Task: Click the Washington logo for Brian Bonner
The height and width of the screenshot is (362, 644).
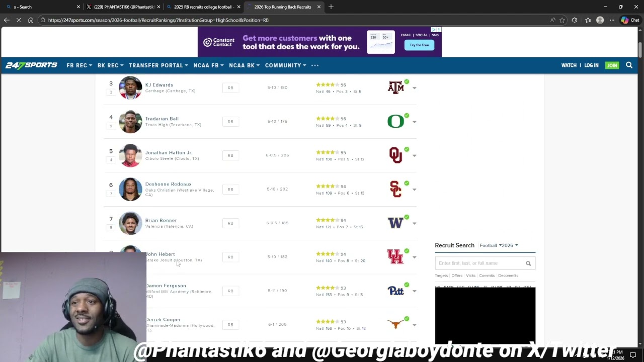Action: tap(396, 223)
